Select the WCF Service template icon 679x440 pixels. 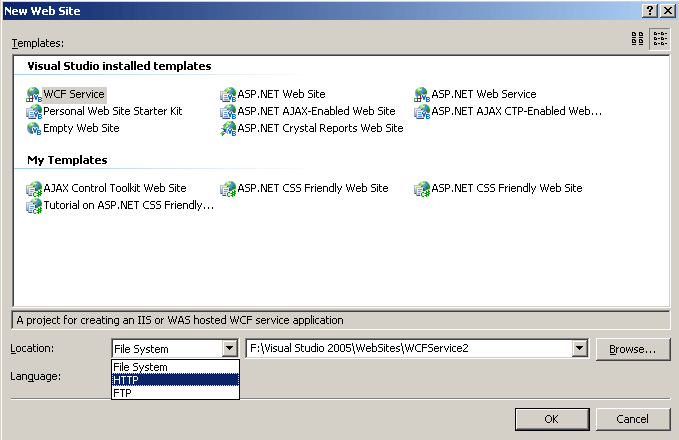click(35, 95)
